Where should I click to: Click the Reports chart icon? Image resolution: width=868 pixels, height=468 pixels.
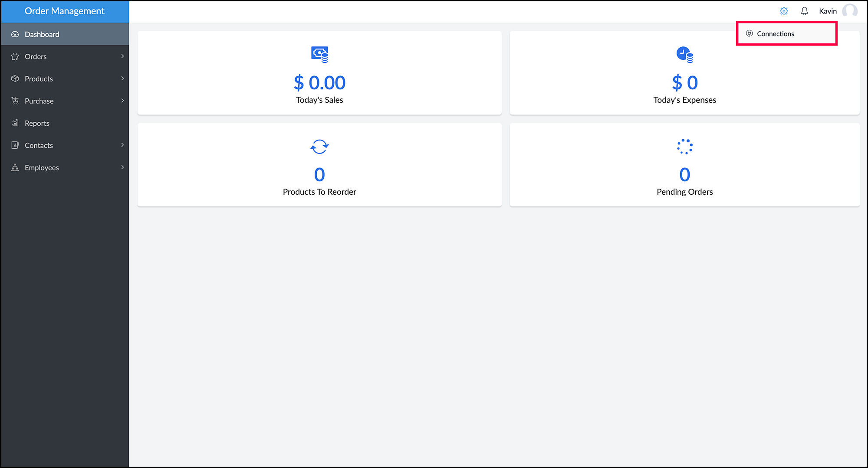[x=15, y=123]
